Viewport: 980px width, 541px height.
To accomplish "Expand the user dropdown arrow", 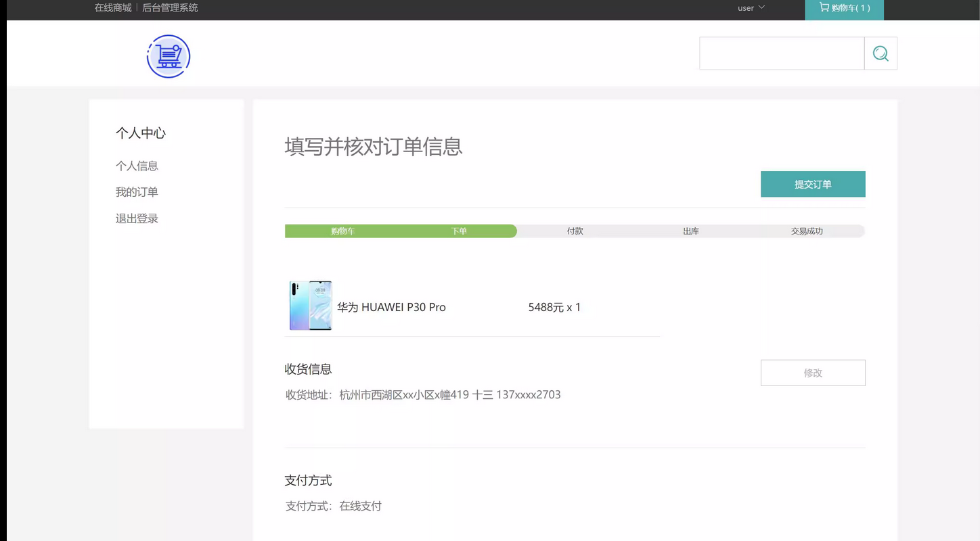I will click(x=761, y=7).
